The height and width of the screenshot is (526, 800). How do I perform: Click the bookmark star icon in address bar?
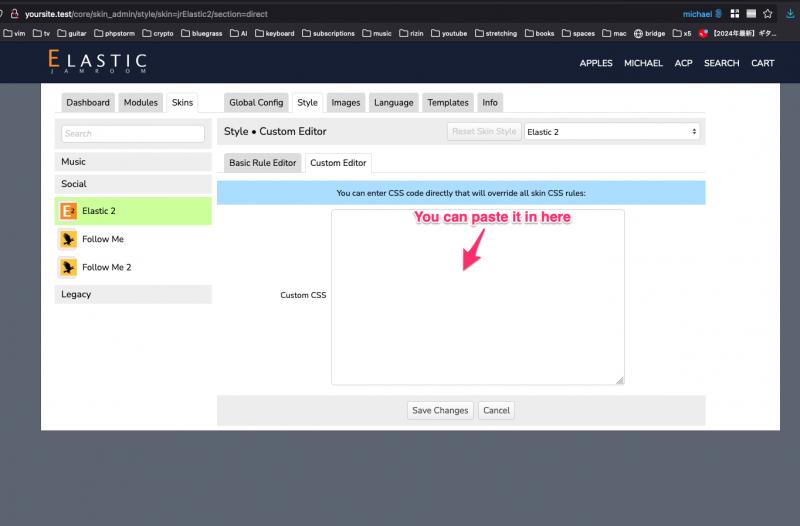point(768,14)
